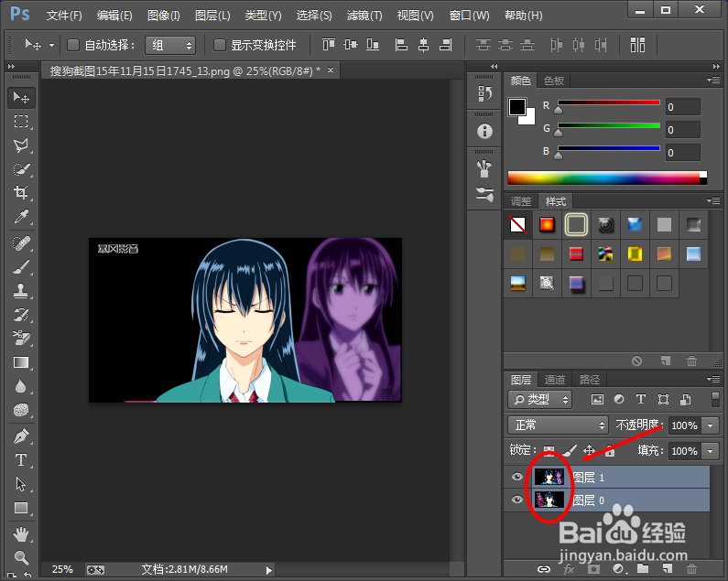Click the R red channel slider
This screenshot has height=581, width=728.
pyautogui.click(x=609, y=103)
